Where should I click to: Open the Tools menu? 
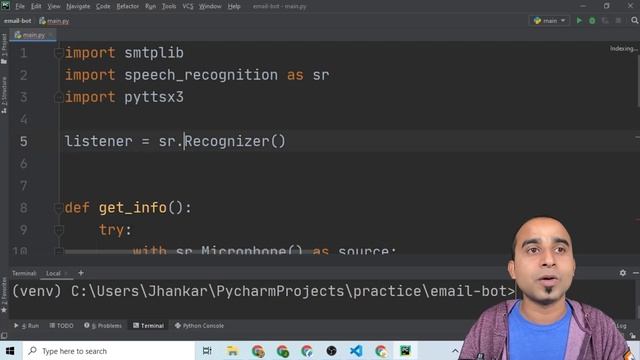tap(169, 7)
